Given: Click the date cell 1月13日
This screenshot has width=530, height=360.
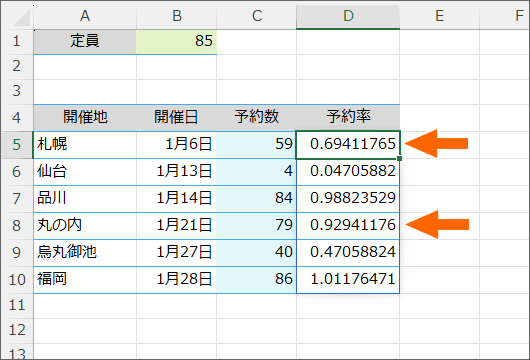Looking at the screenshot, I should click(x=176, y=172).
